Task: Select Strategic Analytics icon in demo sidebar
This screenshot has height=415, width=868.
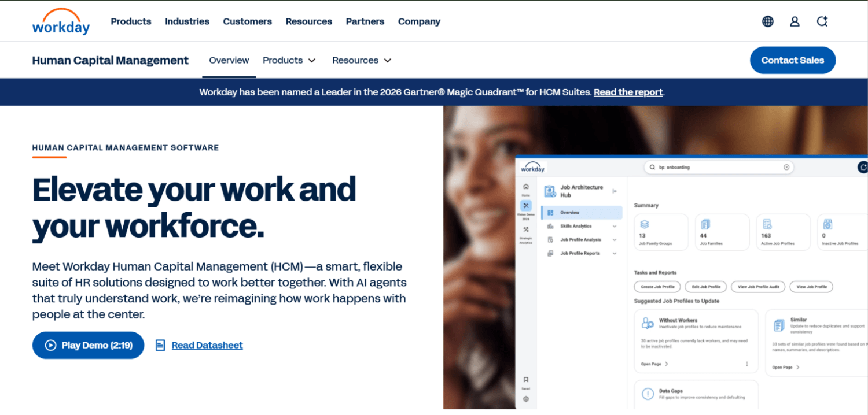Action: pos(525,229)
